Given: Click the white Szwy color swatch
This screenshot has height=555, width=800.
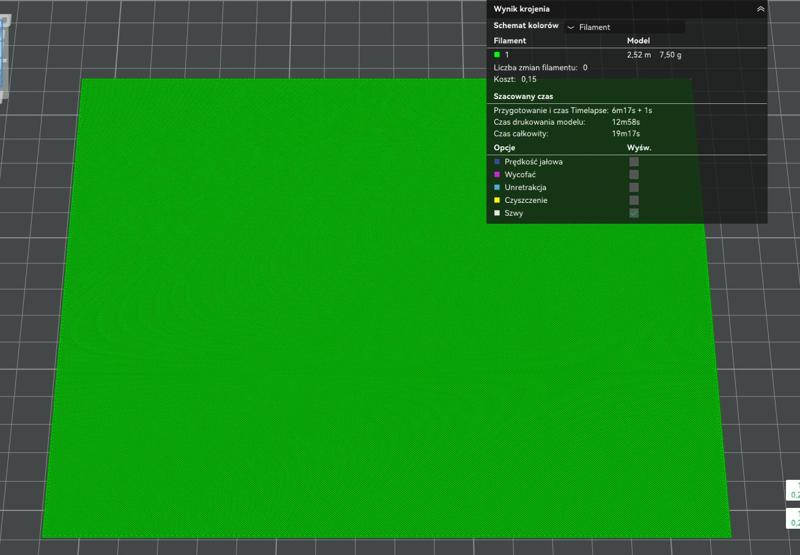Looking at the screenshot, I should click(x=497, y=213).
